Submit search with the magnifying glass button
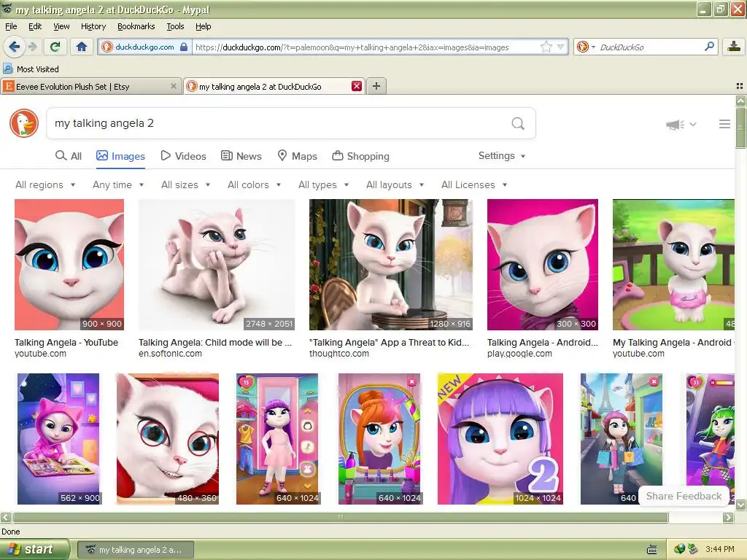This screenshot has height=560, width=747. (x=518, y=124)
